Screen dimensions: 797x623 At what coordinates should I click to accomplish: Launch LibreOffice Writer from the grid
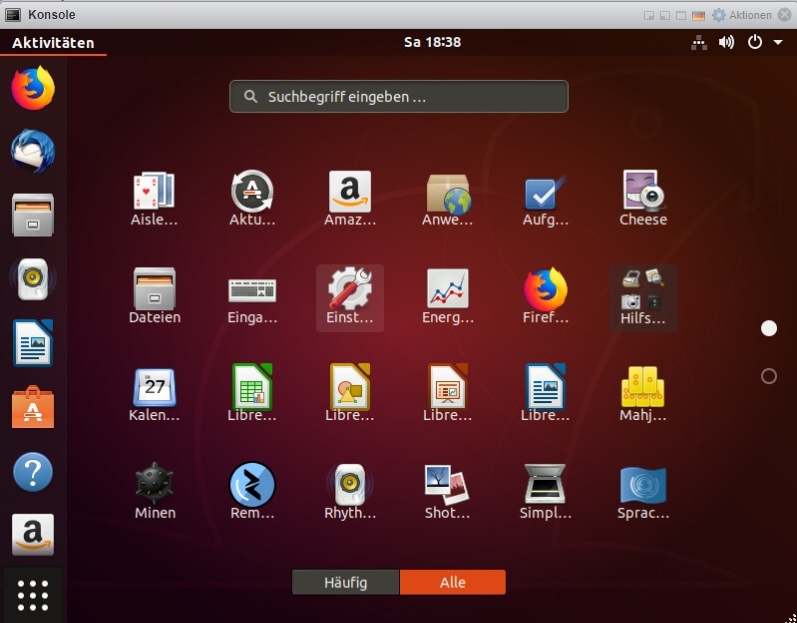545,394
